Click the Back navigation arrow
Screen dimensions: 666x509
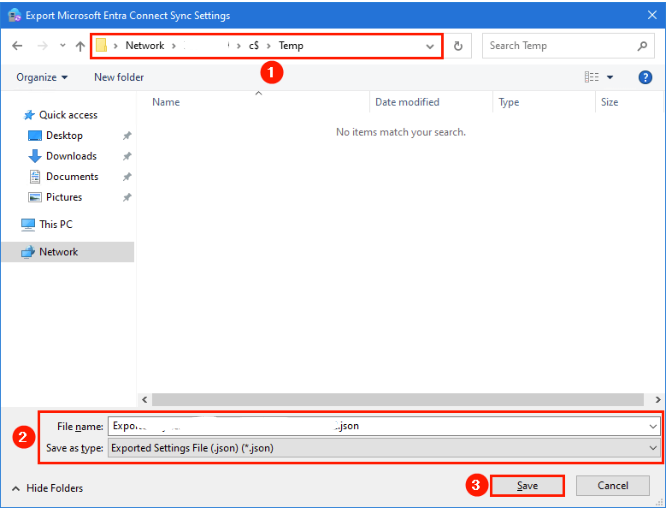17,45
